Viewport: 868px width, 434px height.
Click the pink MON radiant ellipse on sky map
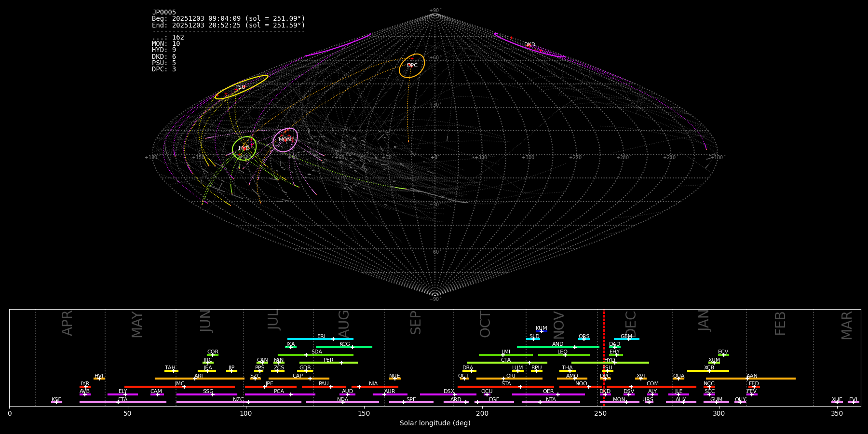(285, 140)
